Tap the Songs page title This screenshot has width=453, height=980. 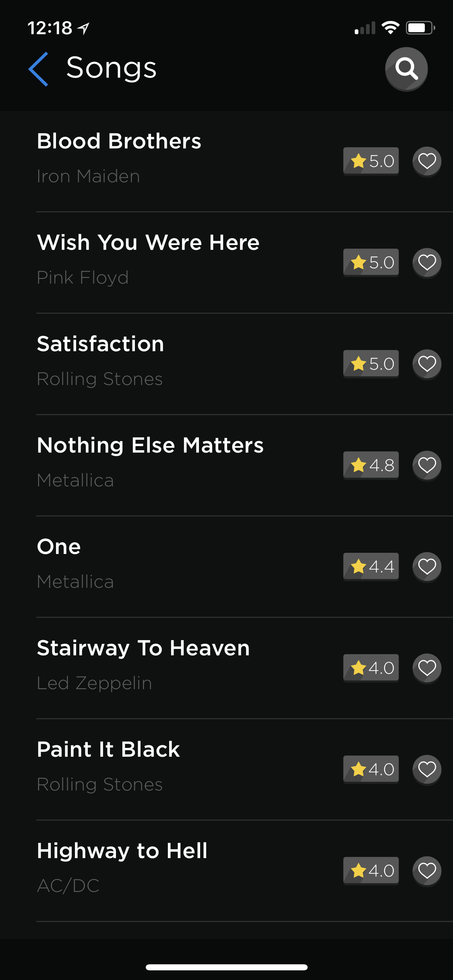(111, 68)
